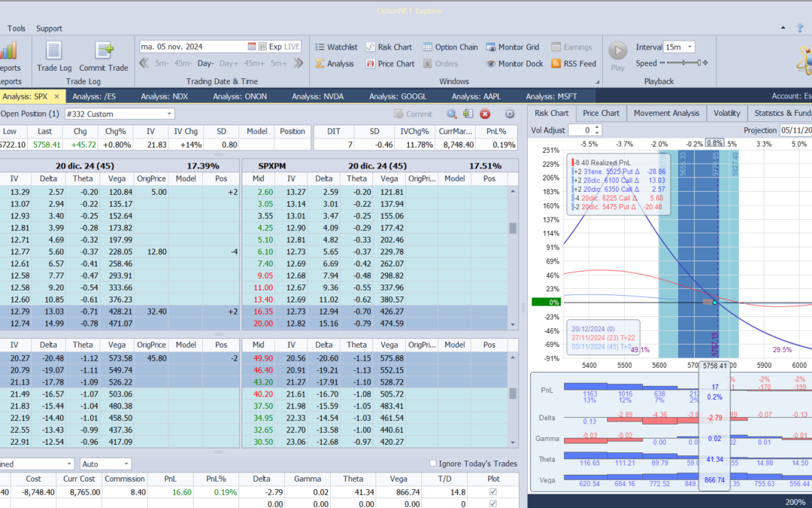The width and height of the screenshot is (812, 508).
Task: Switch to the Movement Analysis tab
Action: point(665,113)
